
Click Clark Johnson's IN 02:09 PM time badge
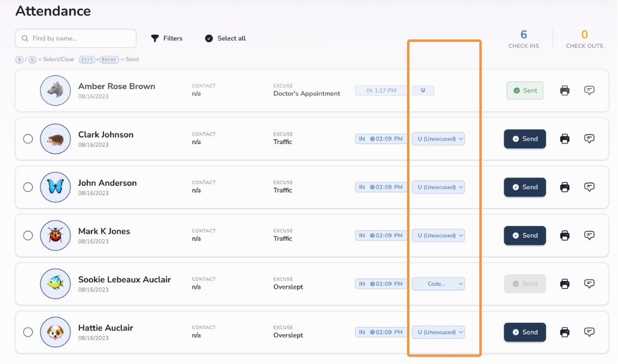pyautogui.click(x=381, y=139)
